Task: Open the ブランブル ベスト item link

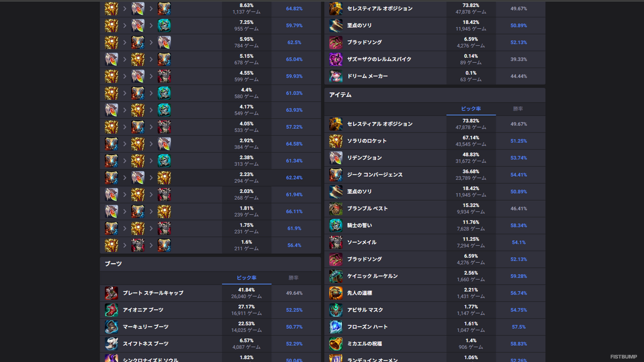Action: tap(367, 208)
